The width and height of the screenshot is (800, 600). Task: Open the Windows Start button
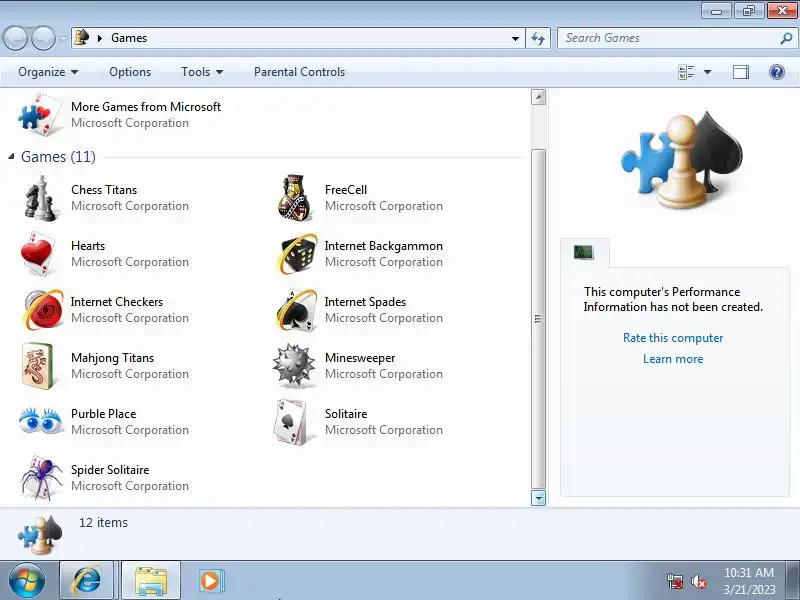point(27,581)
